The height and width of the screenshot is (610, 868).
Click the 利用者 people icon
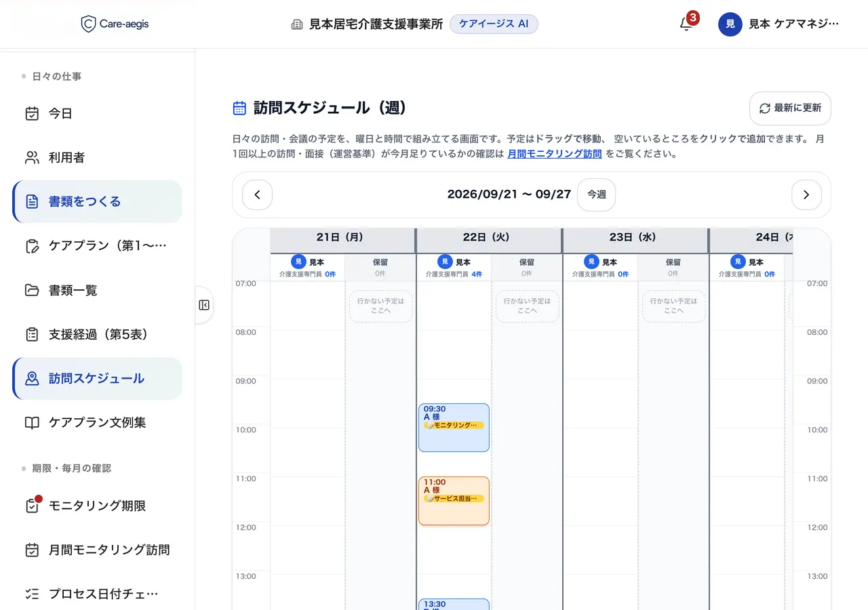[32, 158]
